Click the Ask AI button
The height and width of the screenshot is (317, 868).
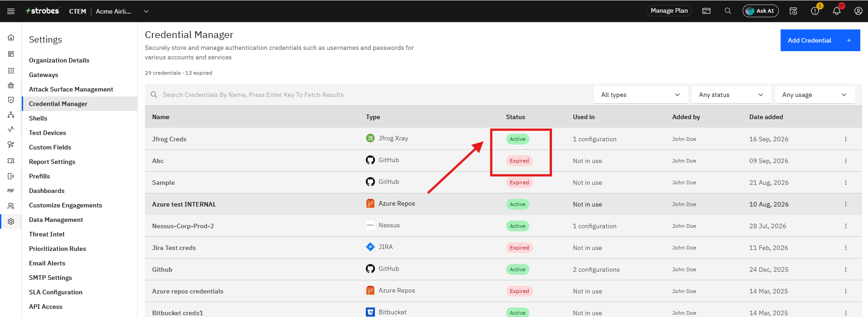pos(760,11)
